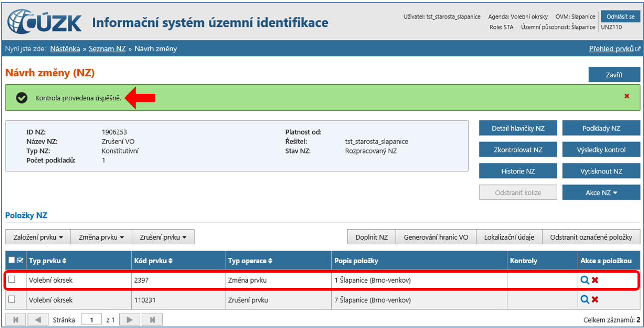
Task: Delete item 2397 using the red X icon
Action: click(595, 280)
